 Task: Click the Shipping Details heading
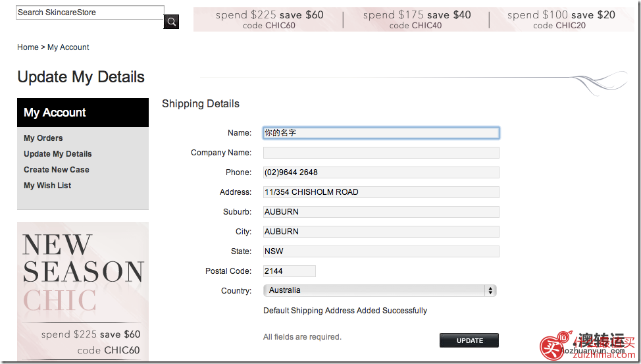[x=201, y=104]
